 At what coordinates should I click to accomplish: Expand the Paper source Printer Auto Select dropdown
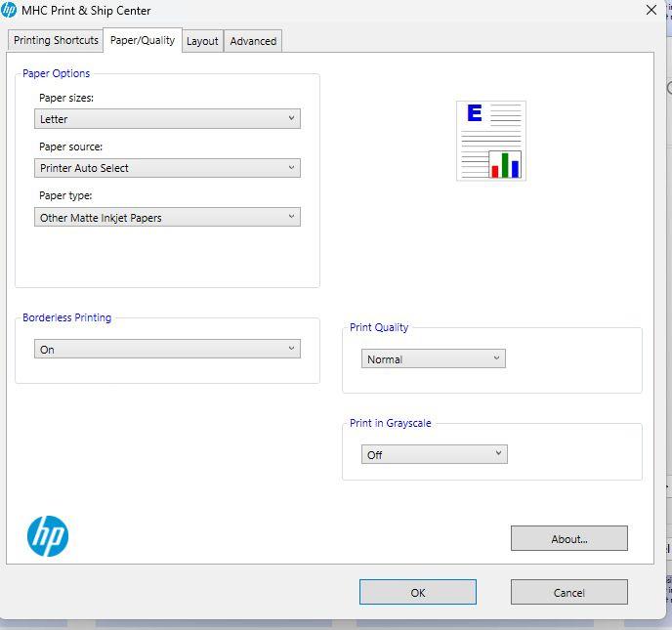[x=167, y=168]
